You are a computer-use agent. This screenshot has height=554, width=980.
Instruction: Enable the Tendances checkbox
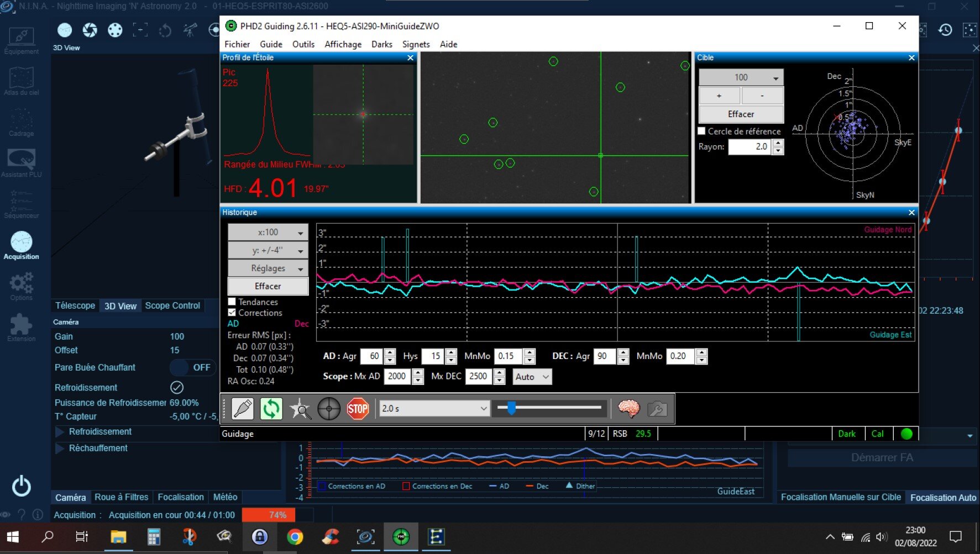[x=232, y=302]
